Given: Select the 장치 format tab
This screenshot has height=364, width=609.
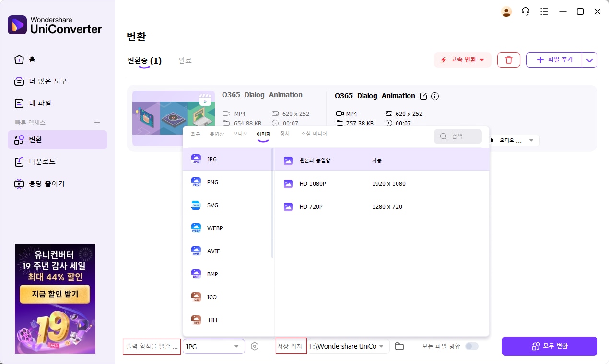Looking at the screenshot, I should click(285, 134).
